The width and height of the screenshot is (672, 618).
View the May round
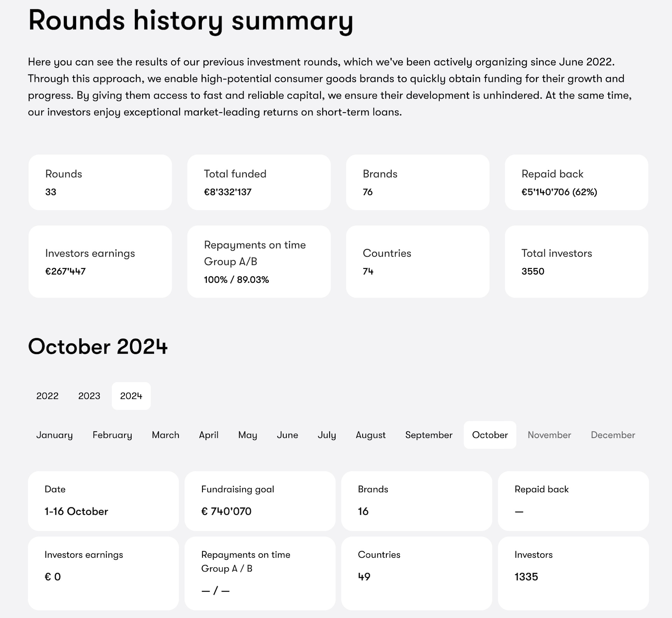tap(248, 435)
